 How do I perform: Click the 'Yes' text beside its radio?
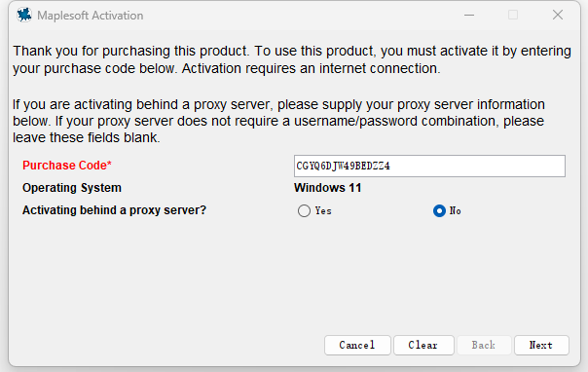(323, 210)
